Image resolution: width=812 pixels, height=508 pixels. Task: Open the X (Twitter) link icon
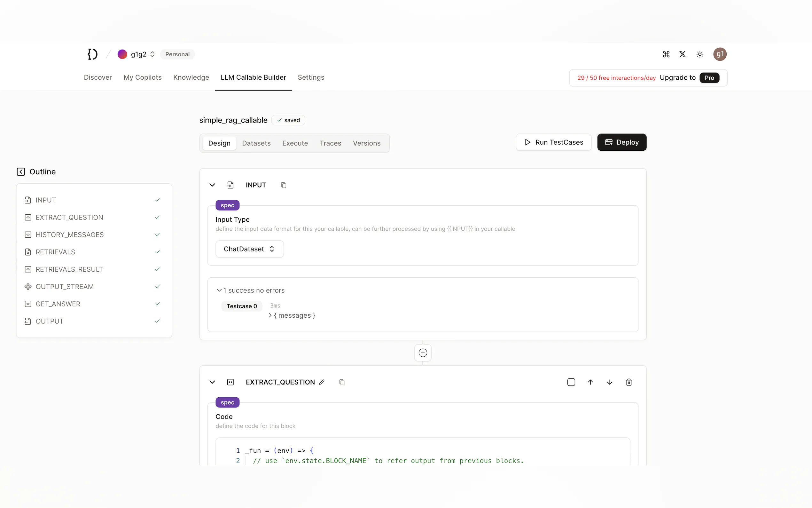(683, 54)
